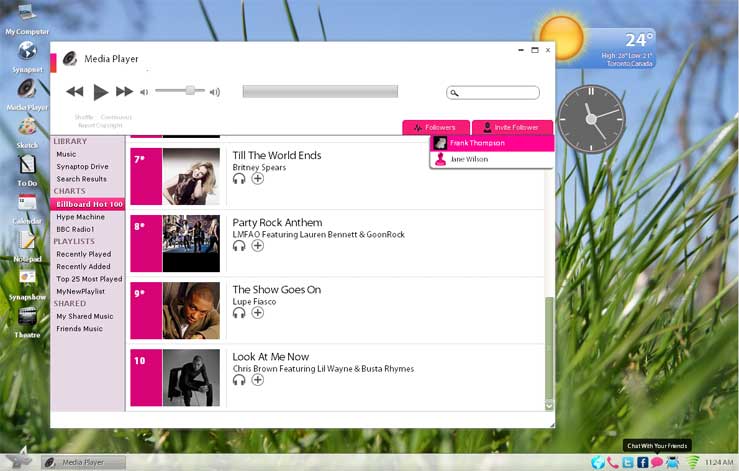Click the Party Rock Anthem title
The width and height of the screenshot is (739, 471).
click(277, 223)
